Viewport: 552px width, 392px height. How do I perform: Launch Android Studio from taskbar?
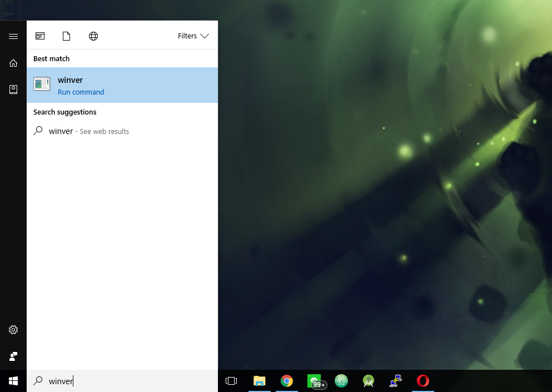[368, 381]
